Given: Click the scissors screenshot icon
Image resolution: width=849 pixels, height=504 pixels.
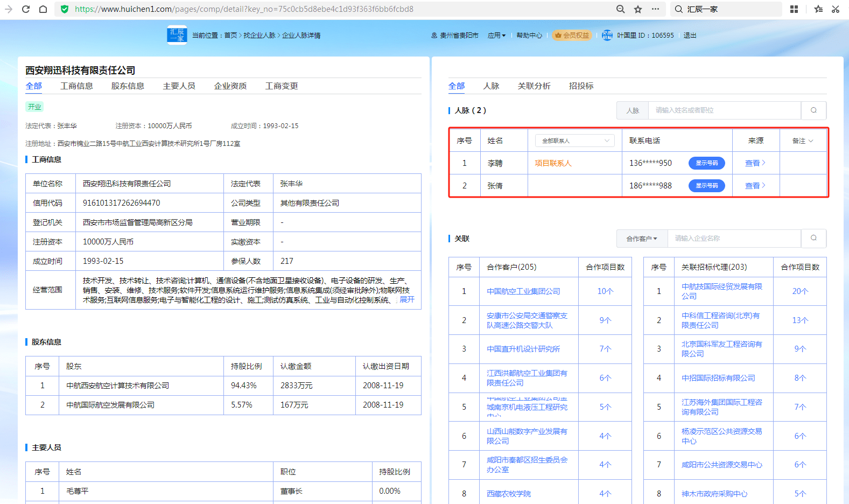Looking at the screenshot, I should pos(836,9).
